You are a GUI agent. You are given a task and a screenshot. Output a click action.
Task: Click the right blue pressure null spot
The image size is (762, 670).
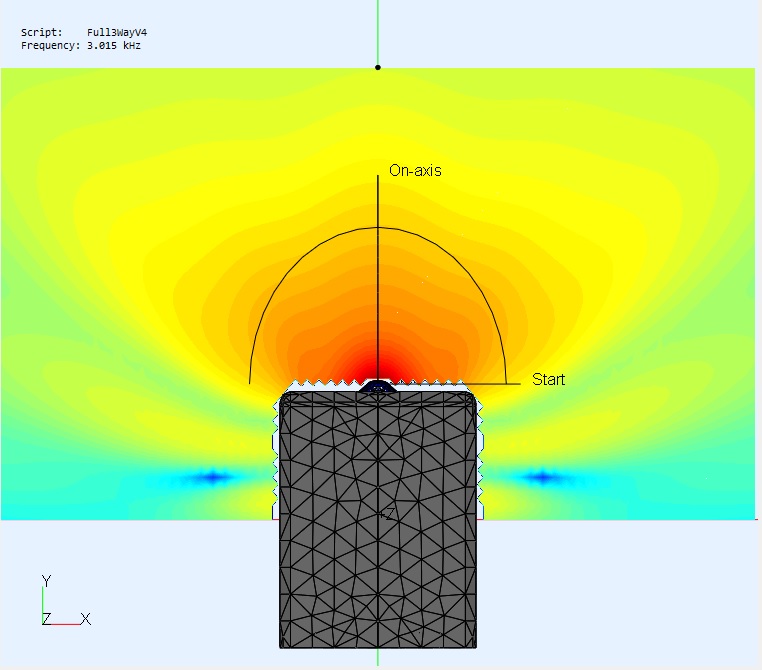543,477
